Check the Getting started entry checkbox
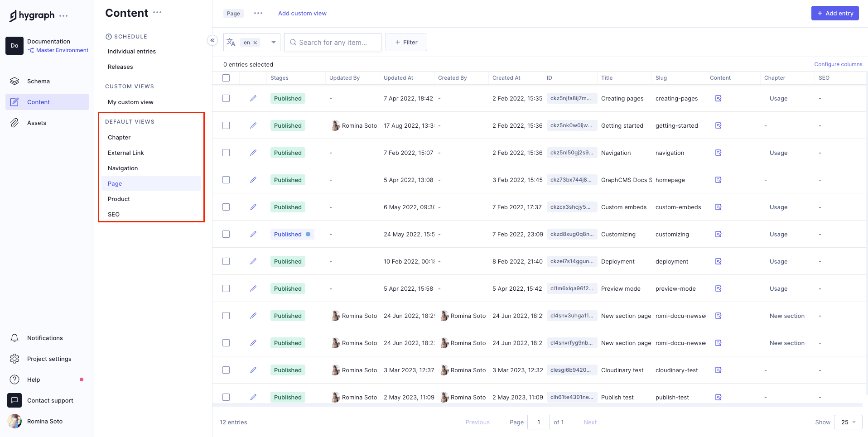868x437 pixels. (x=226, y=125)
